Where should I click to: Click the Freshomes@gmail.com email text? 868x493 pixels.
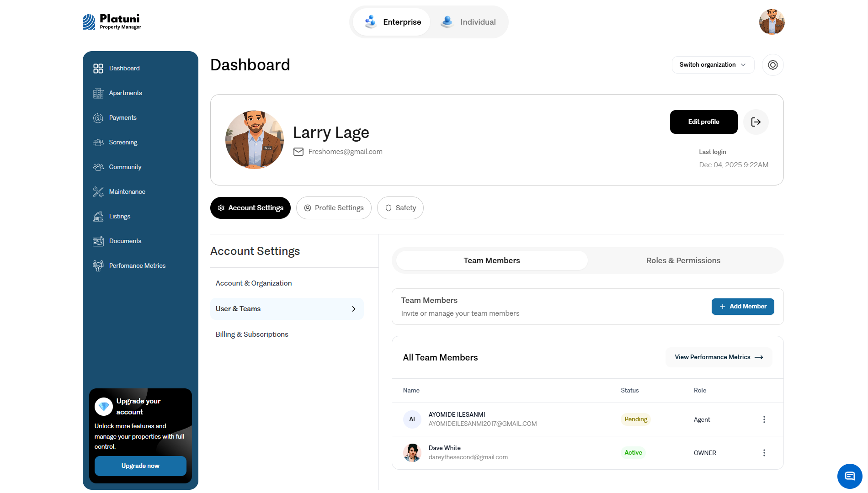coord(346,152)
